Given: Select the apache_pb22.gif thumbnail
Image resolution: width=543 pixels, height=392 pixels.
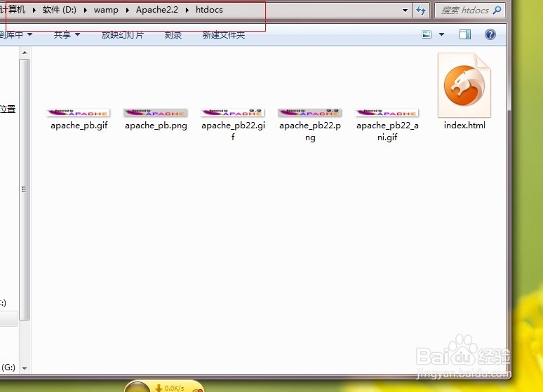Looking at the screenshot, I should pos(233,112).
